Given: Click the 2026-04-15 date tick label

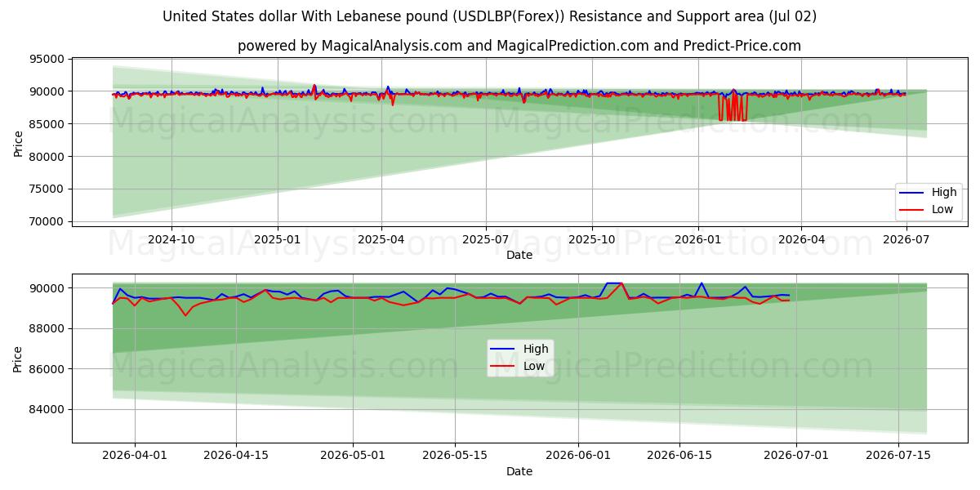Looking at the screenshot, I should pyautogui.click(x=236, y=455).
